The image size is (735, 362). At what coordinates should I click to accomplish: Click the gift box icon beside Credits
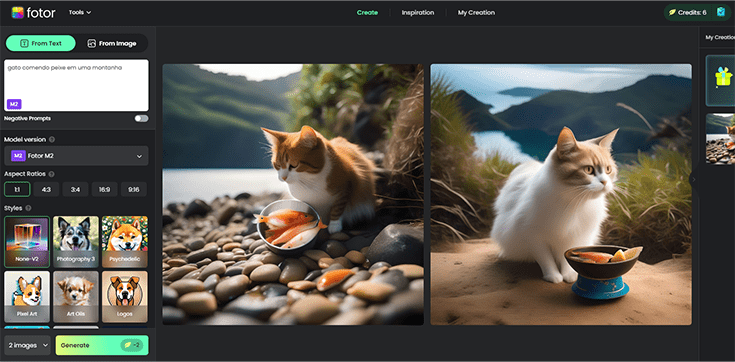click(720, 13)
